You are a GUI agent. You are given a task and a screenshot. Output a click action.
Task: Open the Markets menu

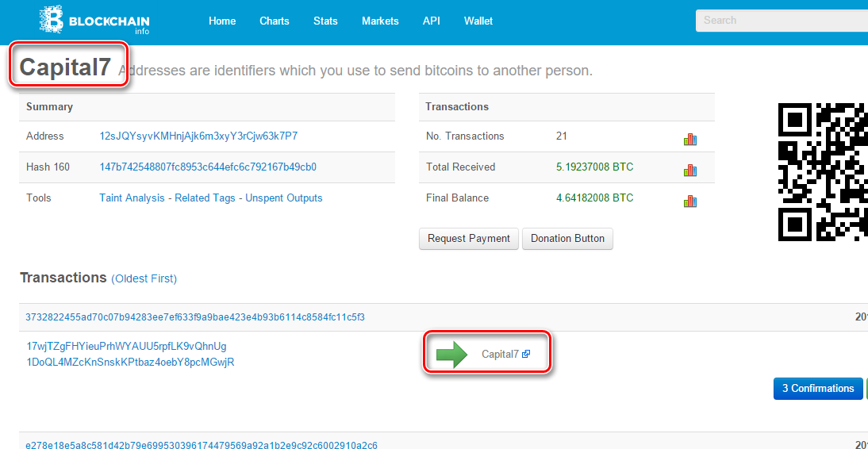point(380,21)
